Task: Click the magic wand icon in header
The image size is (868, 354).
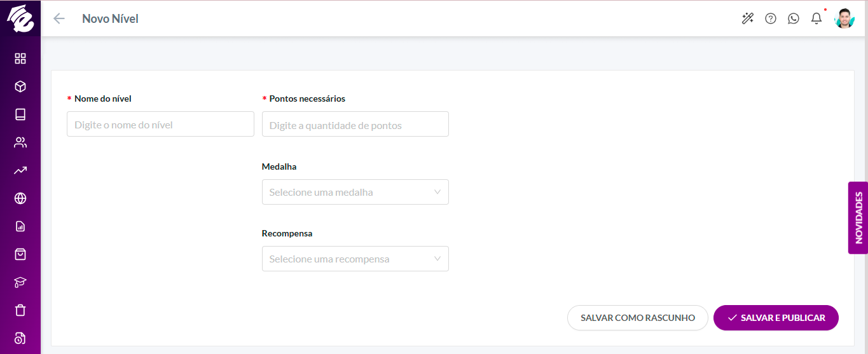Action: coord(748,18)
